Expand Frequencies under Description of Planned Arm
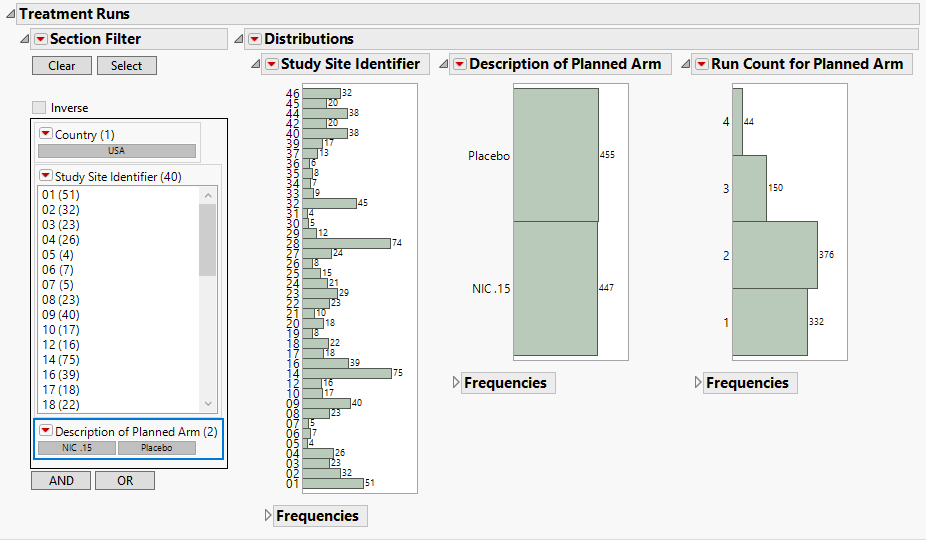 (457, 383)
